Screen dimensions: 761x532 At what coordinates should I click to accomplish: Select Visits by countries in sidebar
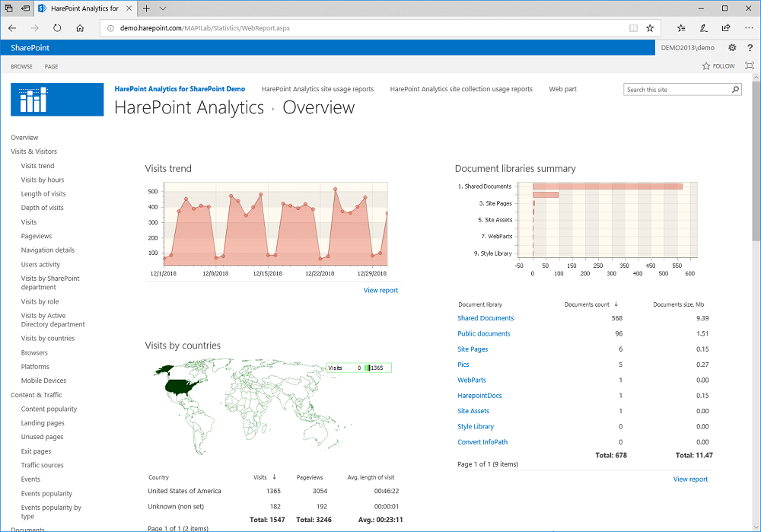(48, 339)
